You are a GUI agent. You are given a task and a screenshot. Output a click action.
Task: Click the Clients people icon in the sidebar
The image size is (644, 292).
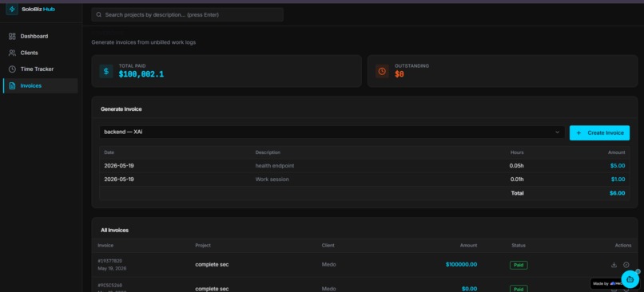pyautogui.click(x=12, y=53)
